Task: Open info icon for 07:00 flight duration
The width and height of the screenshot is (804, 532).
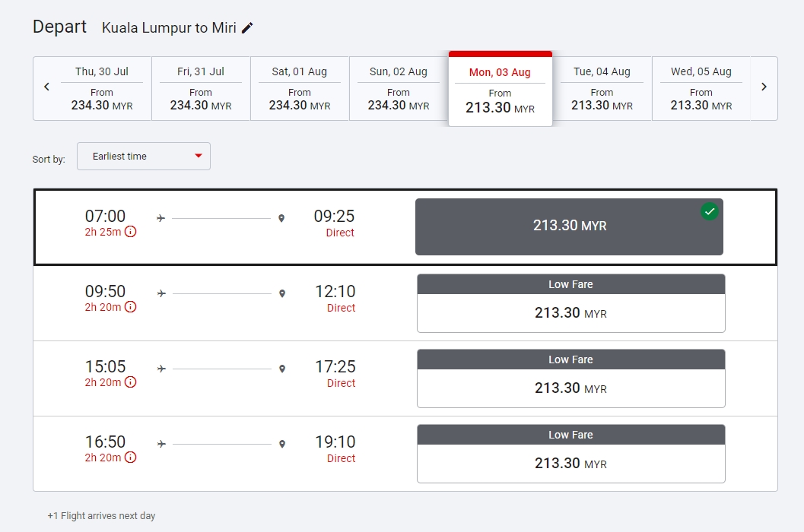Action: click(x=130, y=232)
